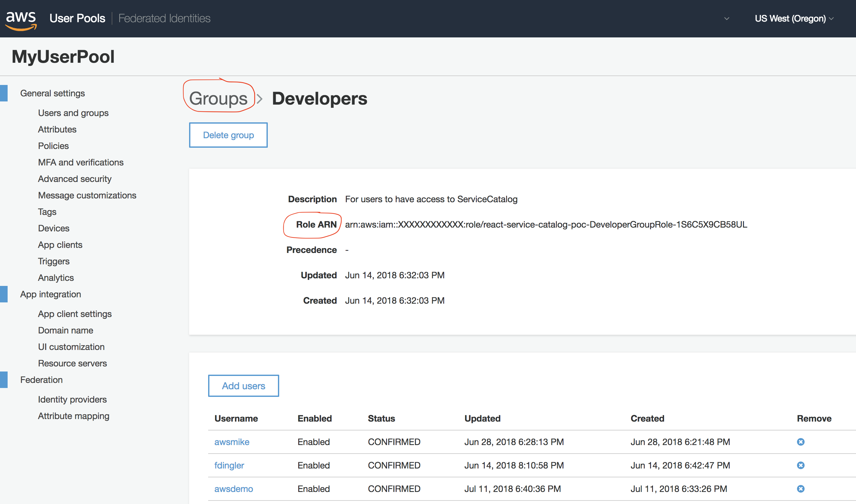
Task: View details for user fdingler
Action: pos(229,465)
